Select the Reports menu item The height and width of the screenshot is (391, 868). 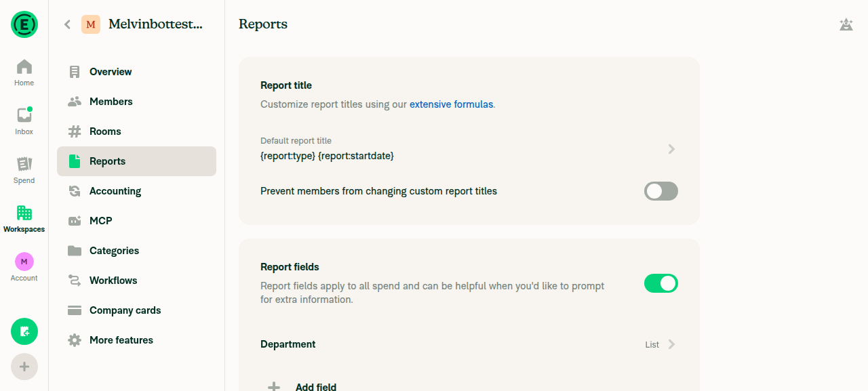[136, 161]
